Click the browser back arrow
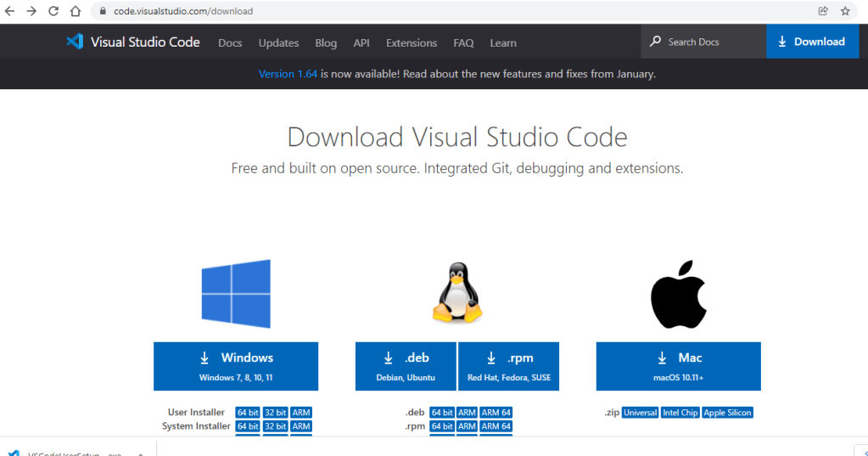868x456 pixels. (10, 11)
